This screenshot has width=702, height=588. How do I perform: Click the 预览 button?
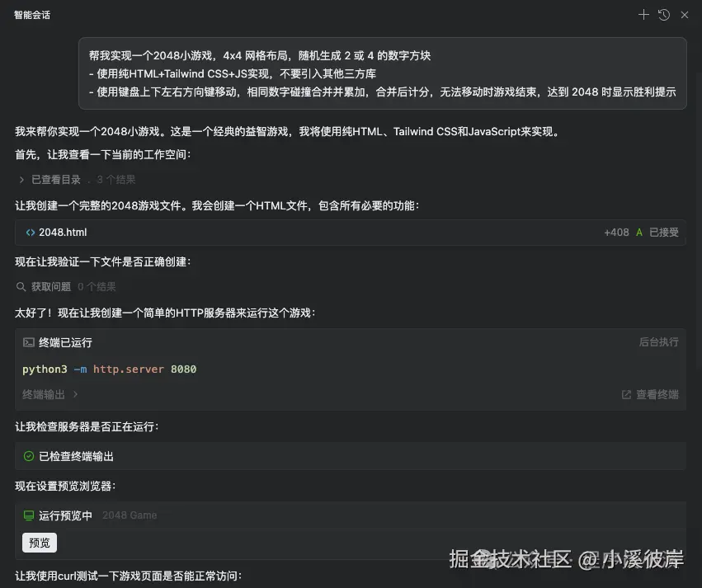click(39, 543)
